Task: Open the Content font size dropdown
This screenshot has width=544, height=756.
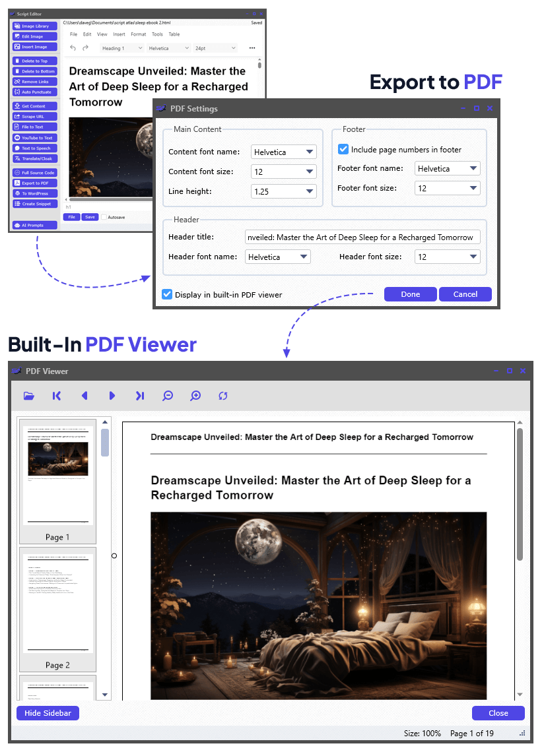Action: tap(284, 172)
